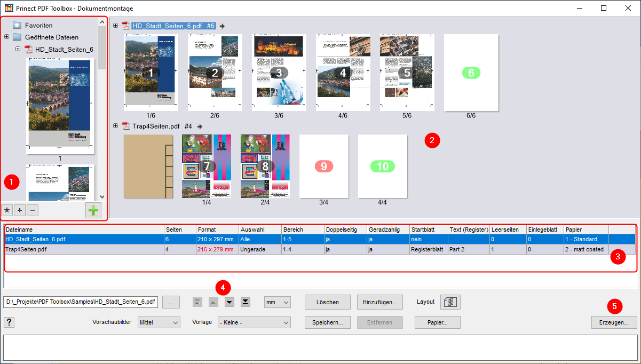Viewport: 641px width, 364px height.
Task: Click the plus button below file tree
Action: click(20, 210)
